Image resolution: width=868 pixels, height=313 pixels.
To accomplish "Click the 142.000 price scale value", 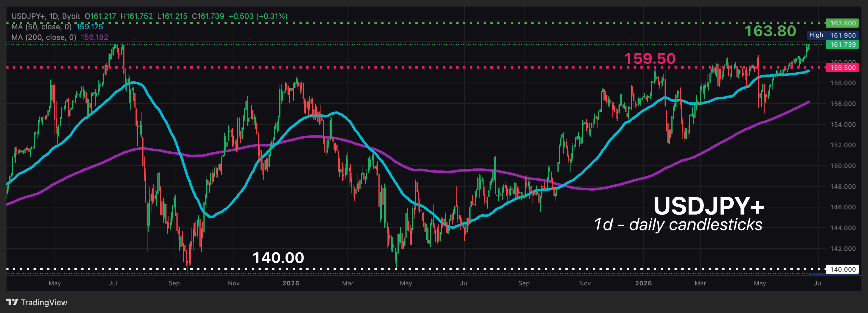I will click(843, 249).
